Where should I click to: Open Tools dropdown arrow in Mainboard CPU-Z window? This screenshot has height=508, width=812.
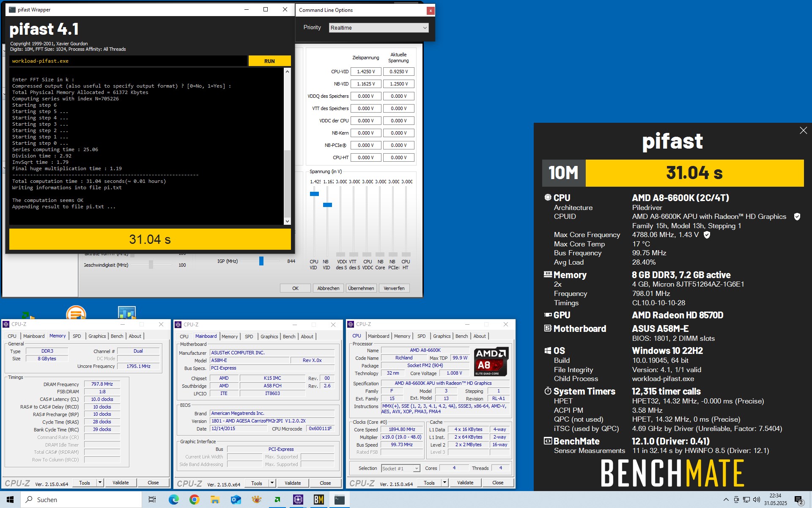coord(272,483)
